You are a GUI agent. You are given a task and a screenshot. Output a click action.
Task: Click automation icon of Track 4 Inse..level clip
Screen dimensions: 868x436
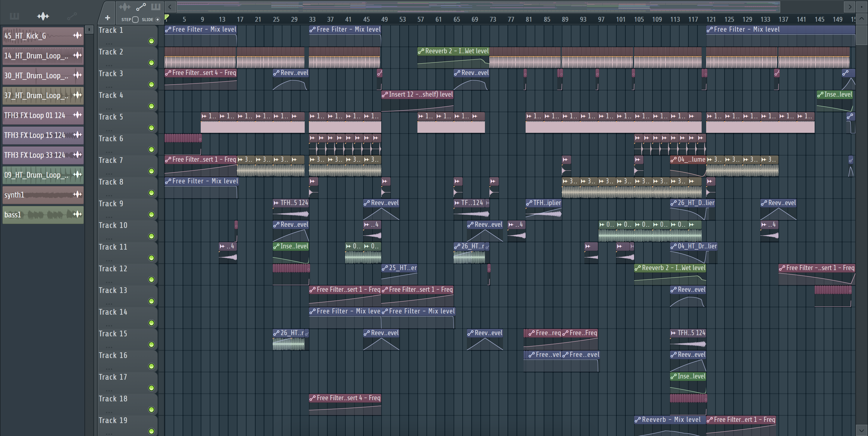820,94
